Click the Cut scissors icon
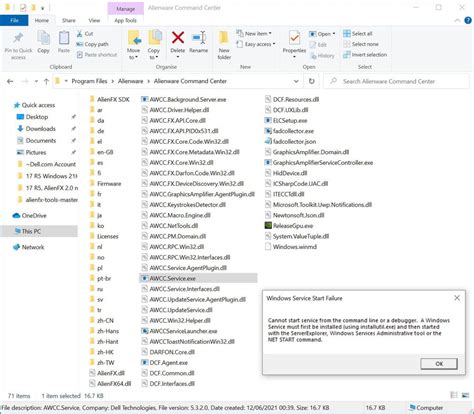Image resolution: width=474 pixels, height=414 pixels. (x=80, y=34)
